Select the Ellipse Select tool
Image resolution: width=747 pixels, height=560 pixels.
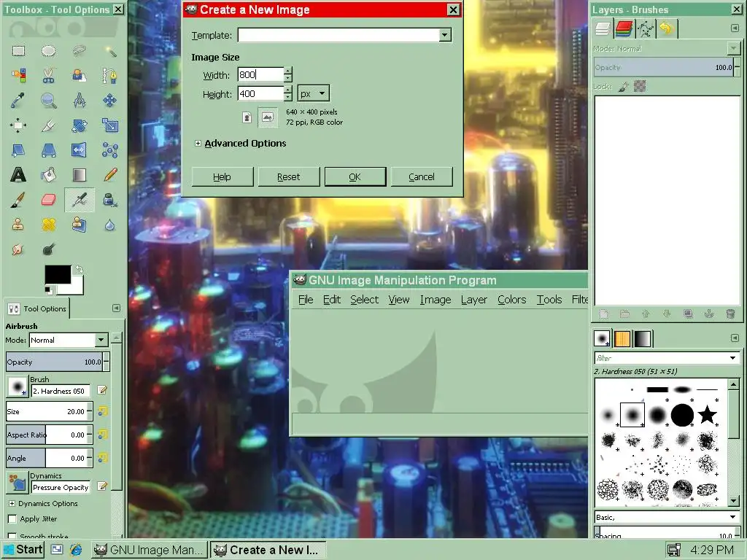click(x=48, y=51)
